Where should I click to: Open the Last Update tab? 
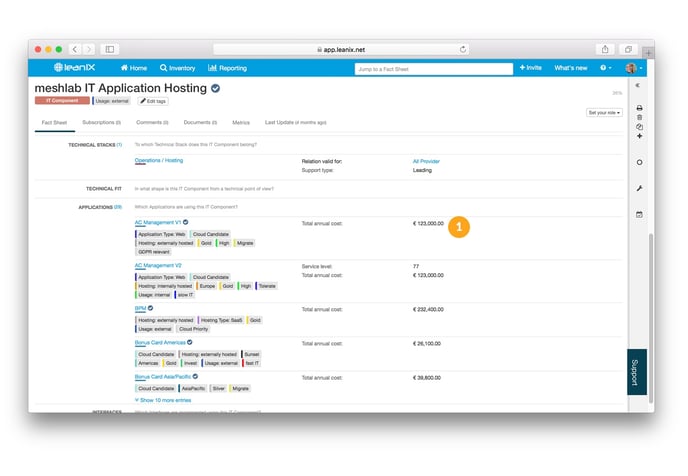tap(296, 122)
